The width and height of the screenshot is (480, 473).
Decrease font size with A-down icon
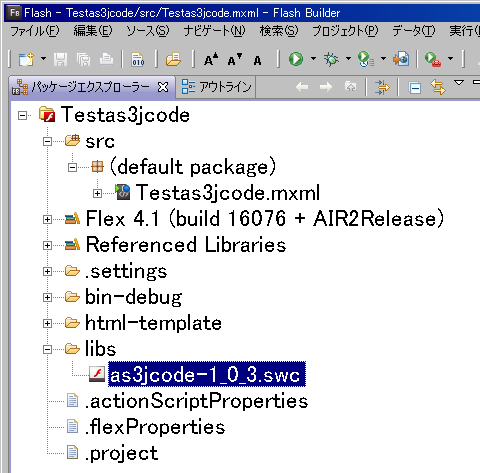[x=235, y=59]
